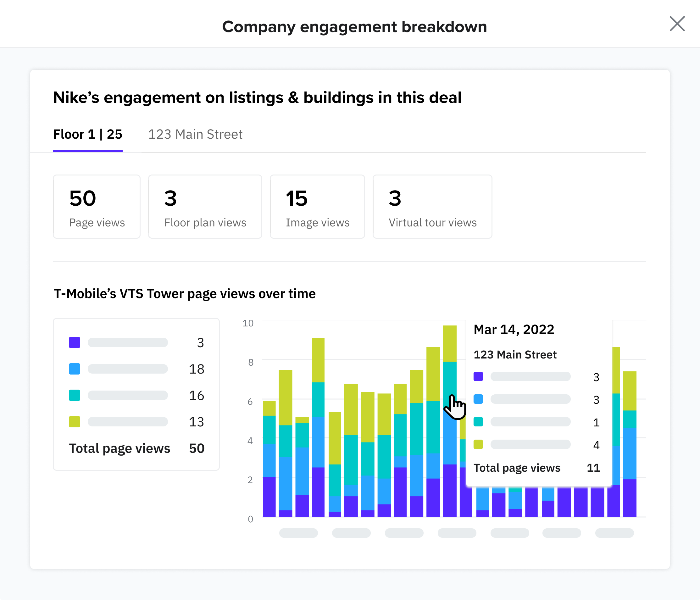Viewport: 700px width, 600px height.
Task: Click the tooltip date 'Mar 14, 2022'
Action: coord(514,329)
